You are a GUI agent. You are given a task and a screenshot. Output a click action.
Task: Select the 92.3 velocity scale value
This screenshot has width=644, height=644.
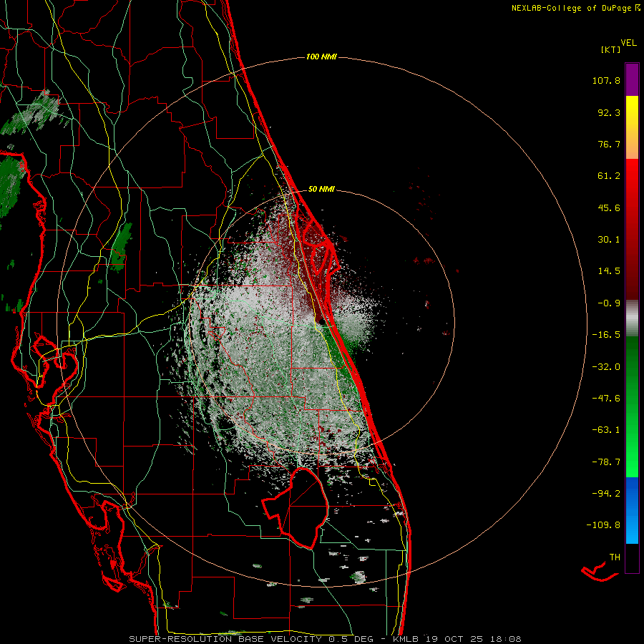(x=609, y=112)
